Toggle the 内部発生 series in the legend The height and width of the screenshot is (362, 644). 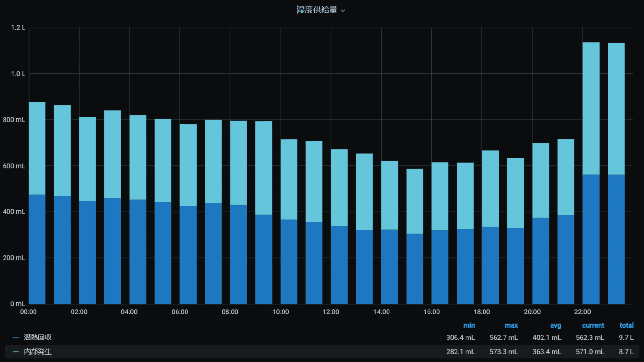(x=38, y=351)
